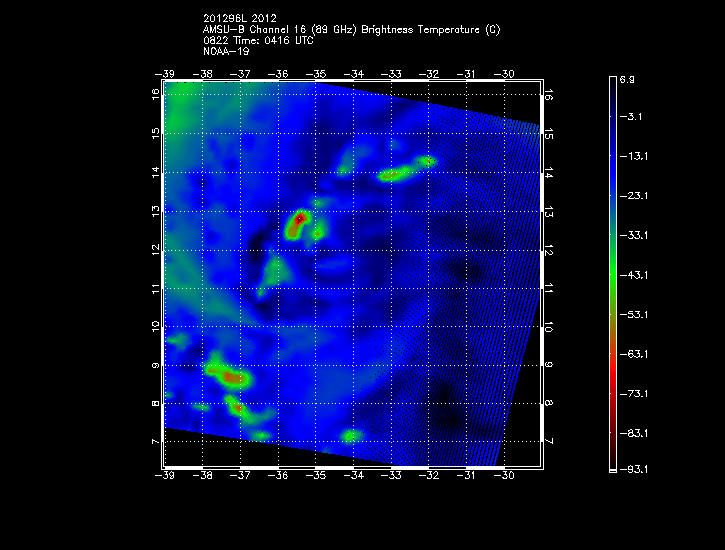Click top axis longitude label "-30"

(x=504, y=74)
